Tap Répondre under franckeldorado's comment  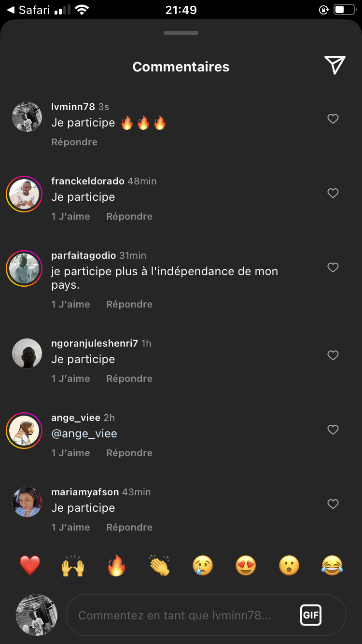tap(129, 216)
